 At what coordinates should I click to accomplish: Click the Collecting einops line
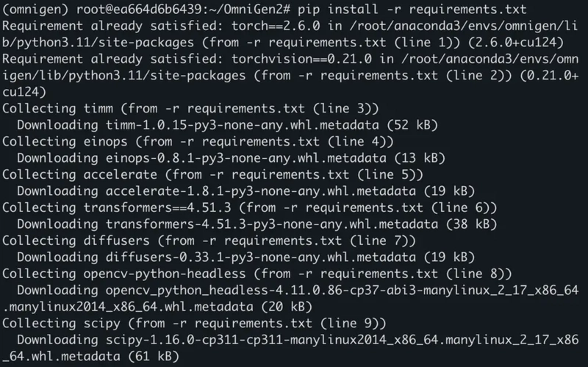(x=198, y=141)
